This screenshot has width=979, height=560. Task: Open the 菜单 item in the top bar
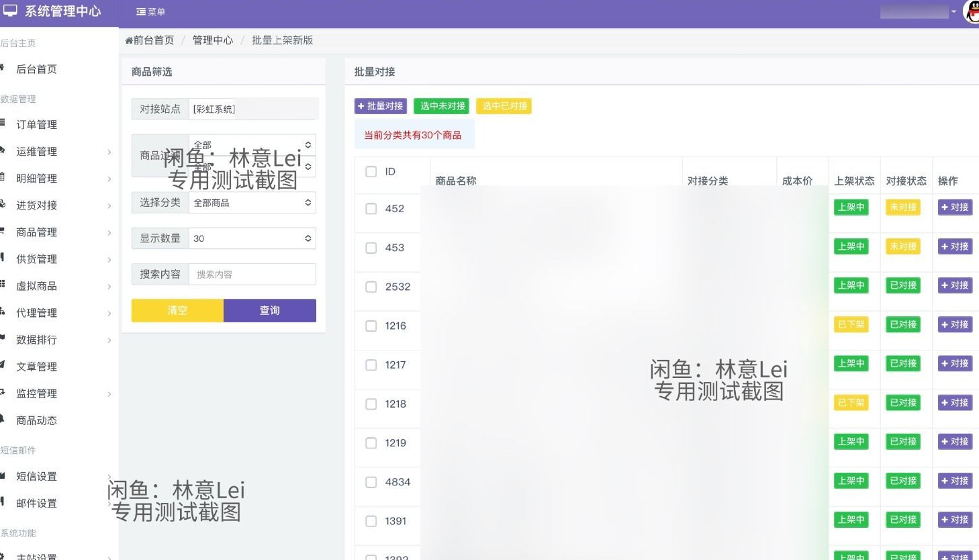tap(150, 11)
